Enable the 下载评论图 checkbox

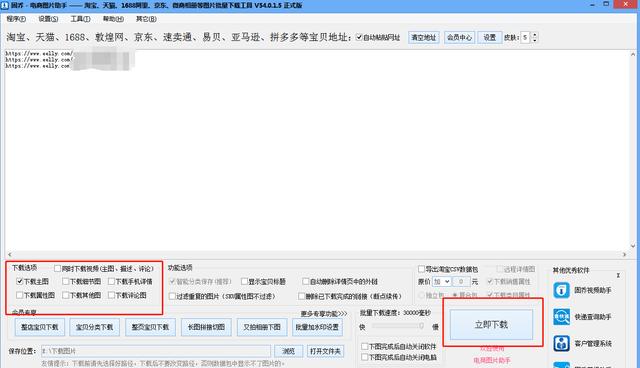point(111,295)
